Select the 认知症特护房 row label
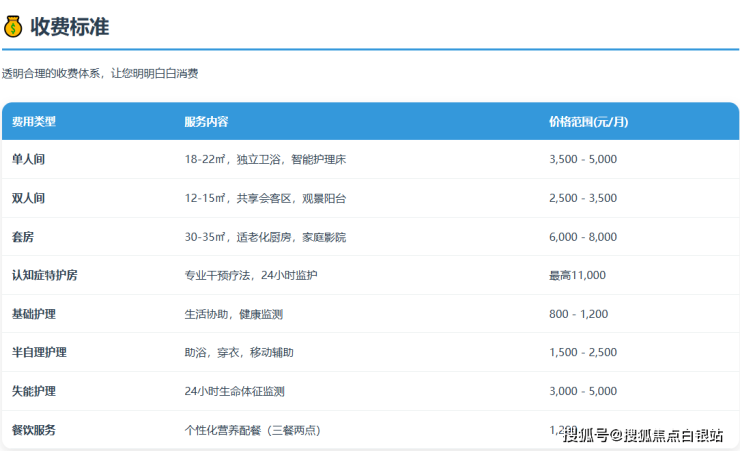This screenshot has width=740, height=451. [44, 276]
